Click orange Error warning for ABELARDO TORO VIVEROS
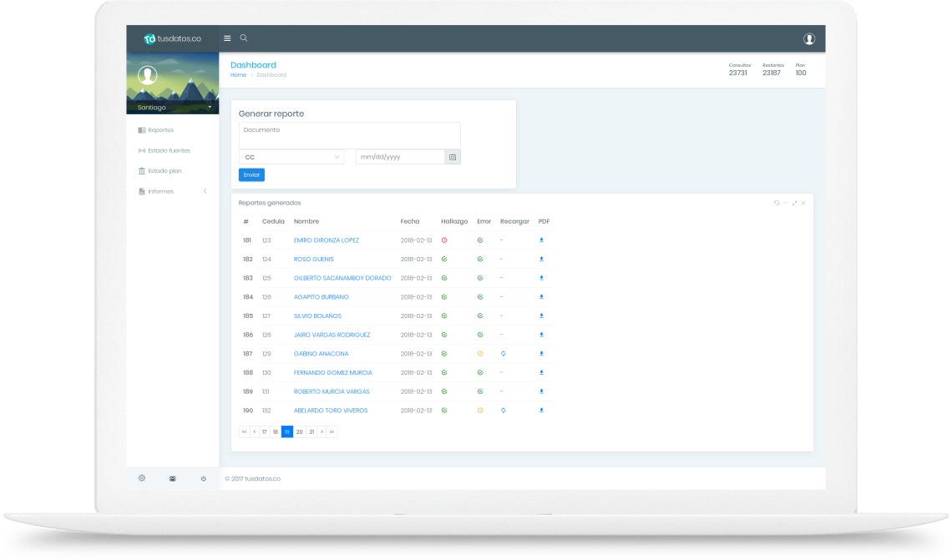 coord(480,410)
